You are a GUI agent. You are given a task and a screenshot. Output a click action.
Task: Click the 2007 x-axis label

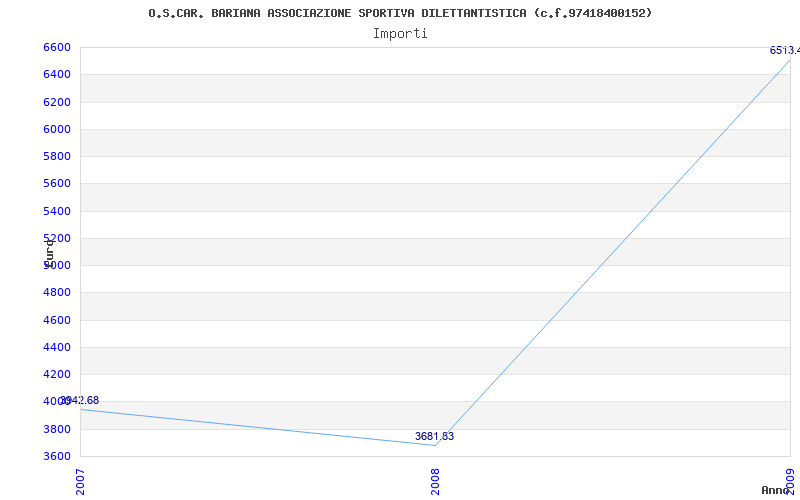[80, 481]
